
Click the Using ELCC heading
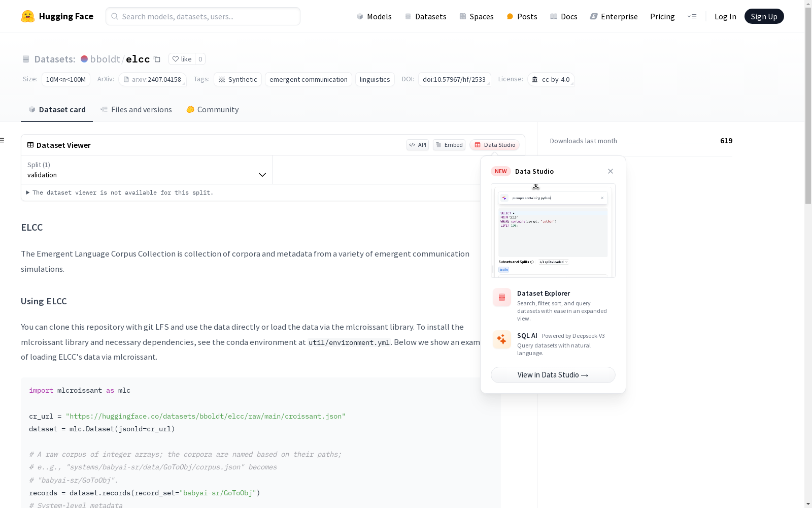pos(44,301)
